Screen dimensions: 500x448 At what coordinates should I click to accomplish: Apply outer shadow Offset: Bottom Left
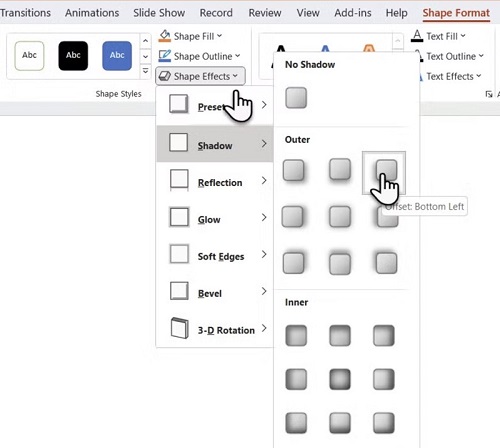pos(384,172)
